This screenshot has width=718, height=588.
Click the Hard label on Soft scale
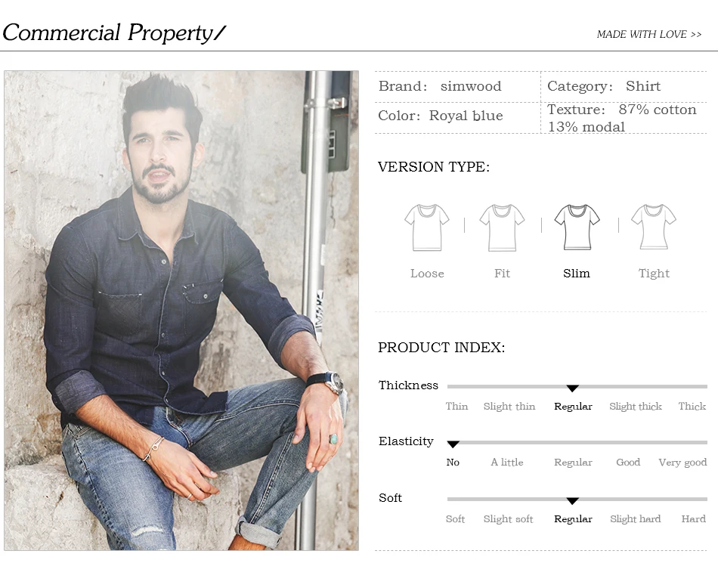[693, 519]
